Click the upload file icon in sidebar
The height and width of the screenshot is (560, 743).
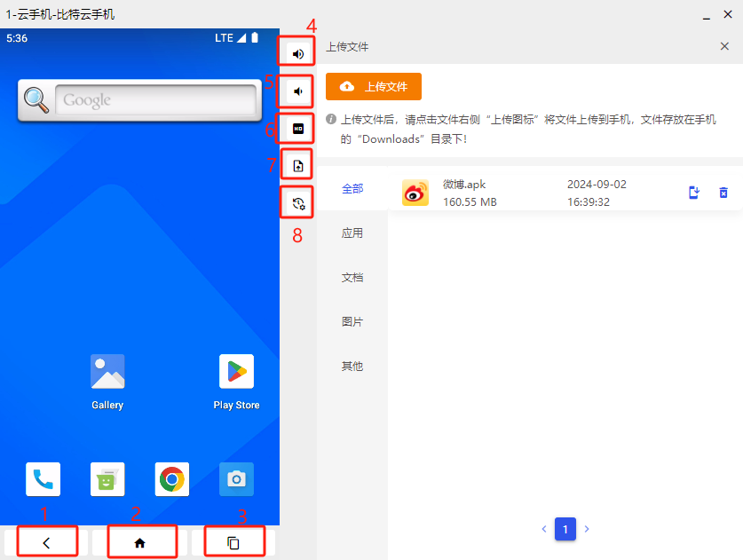point(298,166)
